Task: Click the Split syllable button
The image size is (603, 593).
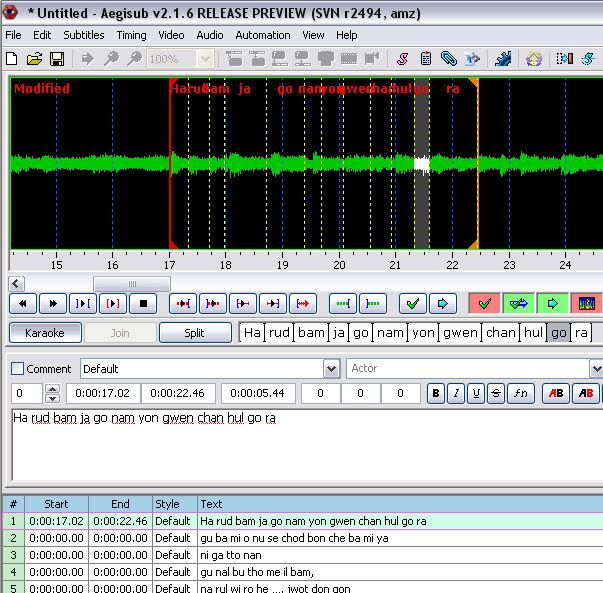Action: pyautogui.click(x=195, y=333)
